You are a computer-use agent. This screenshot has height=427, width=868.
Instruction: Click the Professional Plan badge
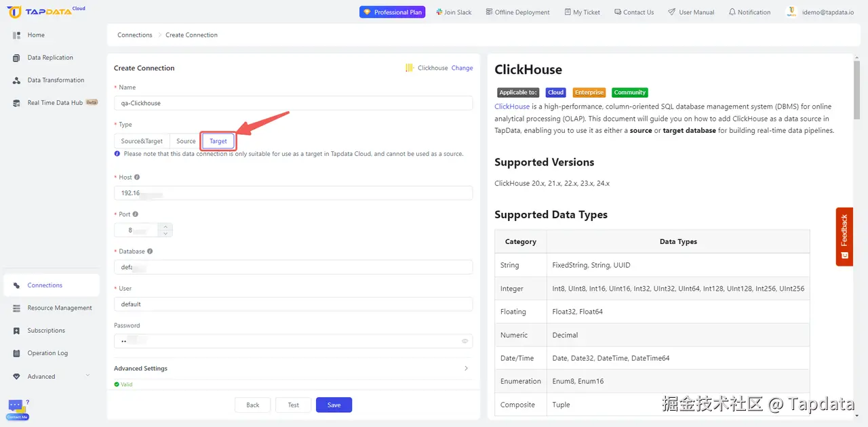[392, 12]
